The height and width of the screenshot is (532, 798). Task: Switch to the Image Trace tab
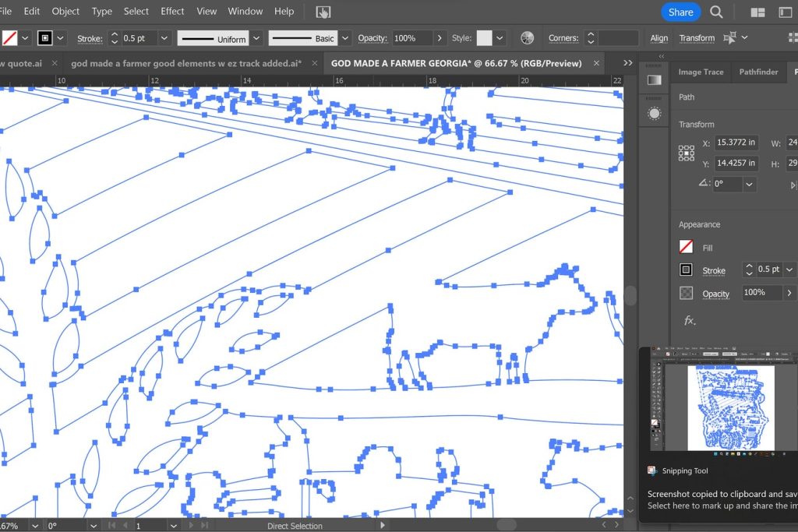[701, 72]
